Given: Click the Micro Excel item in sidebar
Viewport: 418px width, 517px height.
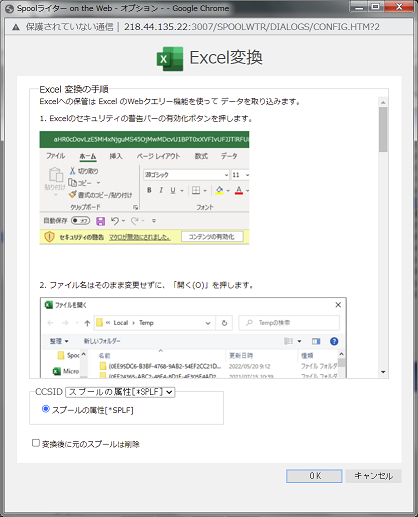Looking at the screenshot, I should pos(66,371).
